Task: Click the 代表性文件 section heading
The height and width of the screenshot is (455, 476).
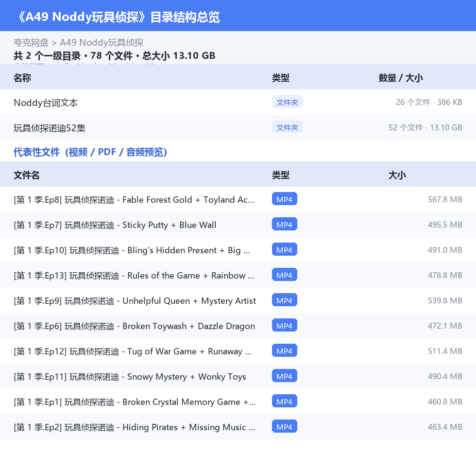Action: tap(90, 152)
